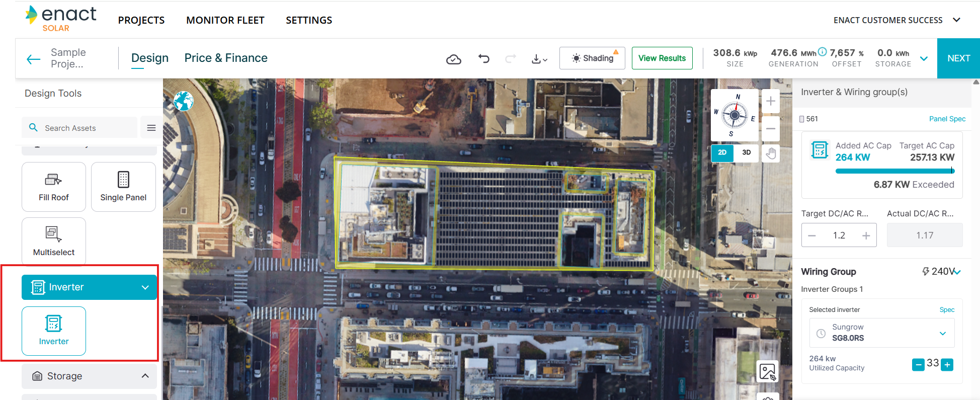The height and width of the screenshot is (400, 980).
Task: Click the View Results button
Action: pyautogui.click(x=662, y=58)
